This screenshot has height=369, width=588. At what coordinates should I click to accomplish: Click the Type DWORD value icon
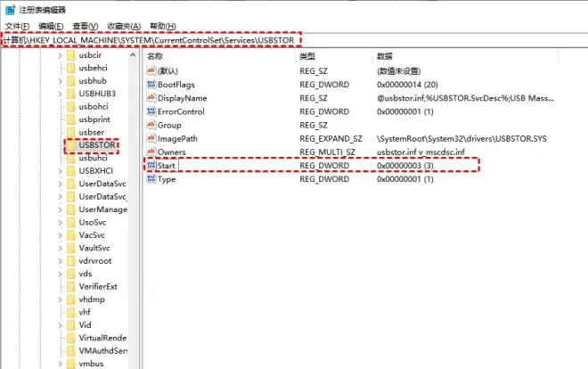pos(151,178)
